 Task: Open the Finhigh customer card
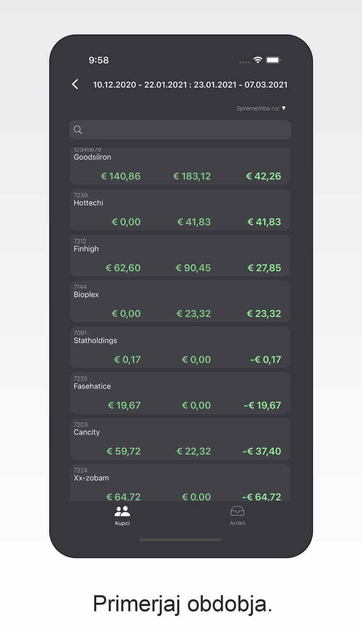pos(180,255)
